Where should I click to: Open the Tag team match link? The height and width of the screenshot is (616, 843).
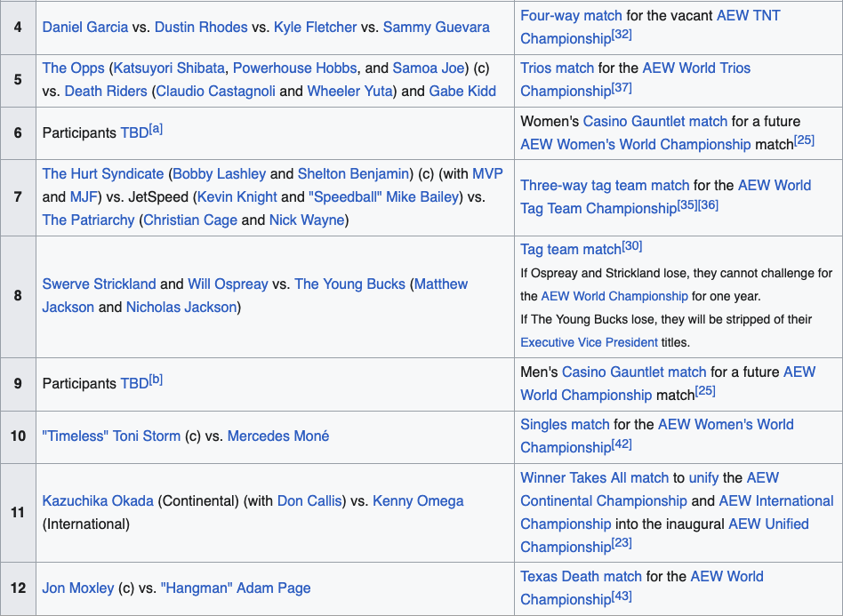[x=571, y=250]
